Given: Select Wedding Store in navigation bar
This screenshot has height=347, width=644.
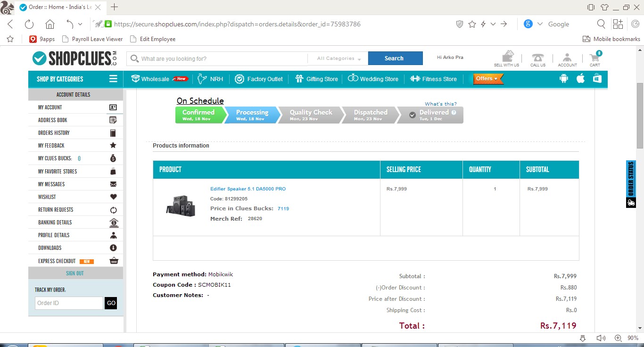Looking at the screenshot, I should tap(373, 79).
